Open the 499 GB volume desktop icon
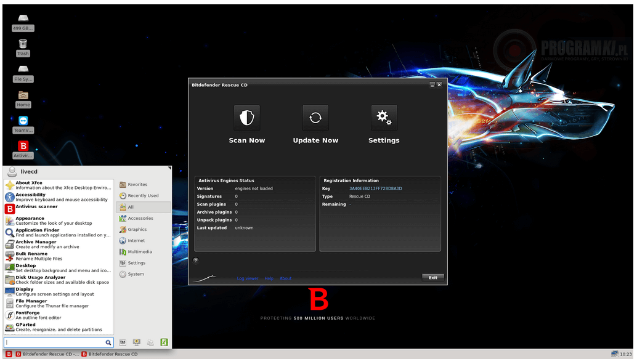 pos(23,23)
